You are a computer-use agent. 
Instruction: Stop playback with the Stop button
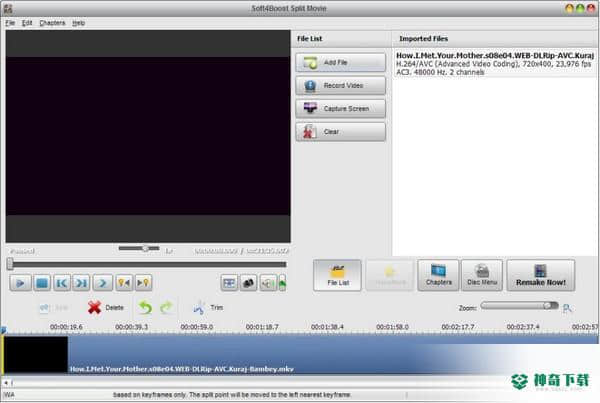point(42,283)
